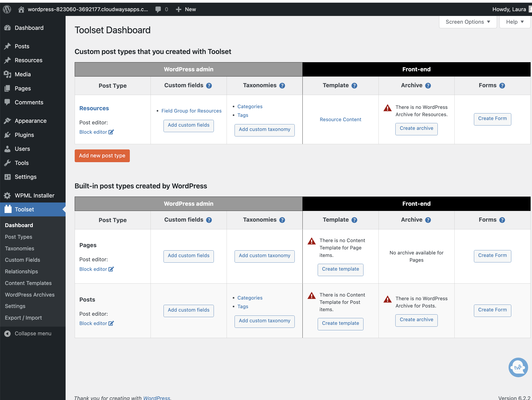This screenshot has width=532, height=400.
Task: Click the Taxonomies help icon in built-in table
Action: coord(282,220)
